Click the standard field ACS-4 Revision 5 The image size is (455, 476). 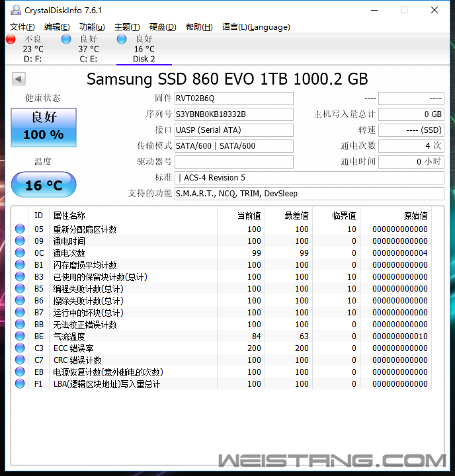pos(310,178)
